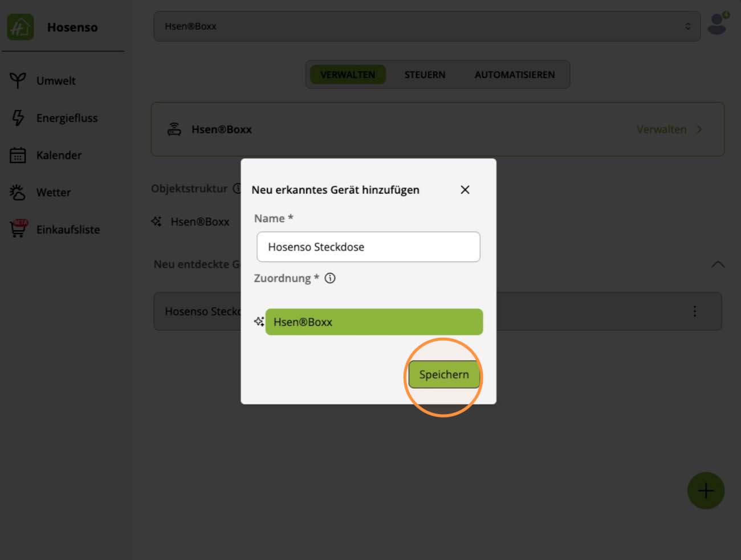Open the user profile avatar icon
This screenshot has height=560, width=741.
coord(717,24)
